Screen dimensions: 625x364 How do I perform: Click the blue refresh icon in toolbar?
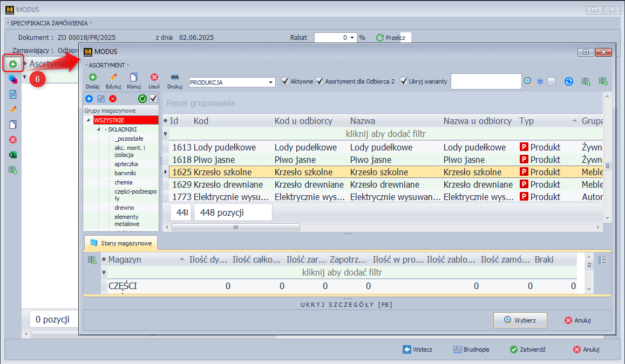coord(568,81)
